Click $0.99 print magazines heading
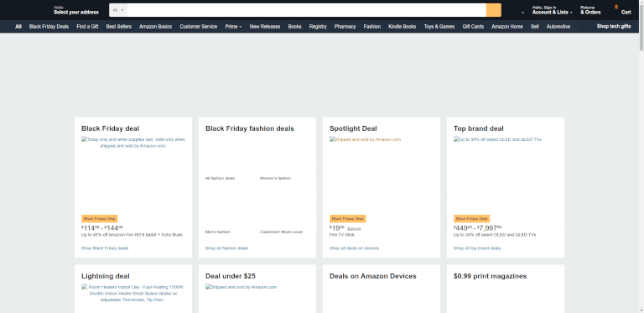This screenshot has width=644, height=313. pyautogui.click(x=490, y=276)
